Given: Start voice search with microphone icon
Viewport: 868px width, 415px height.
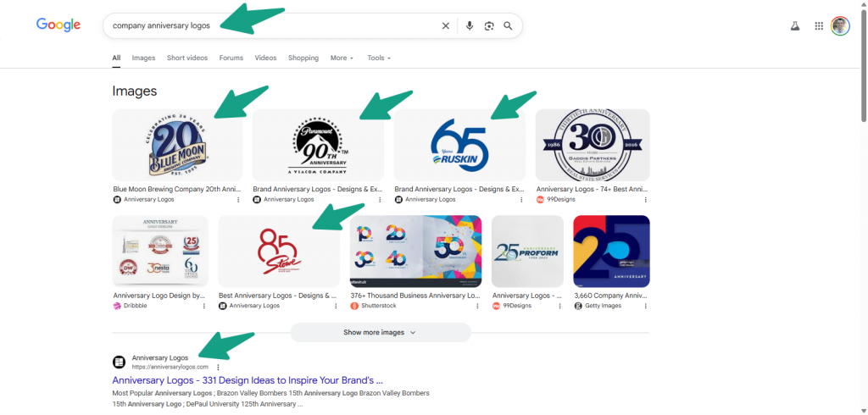Looking at the screenshot, I should coord(470,26).
